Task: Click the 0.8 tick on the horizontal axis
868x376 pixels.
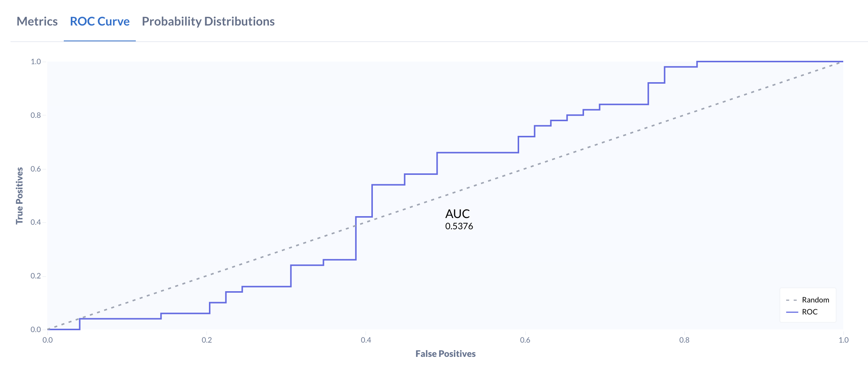Action: (x=685, y=340)
